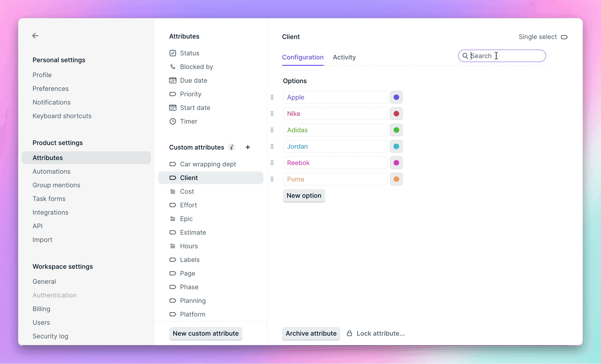Viewport: 601px width, 364px height.
Task: Click the Priority tag icon
Action: [173, 94]
